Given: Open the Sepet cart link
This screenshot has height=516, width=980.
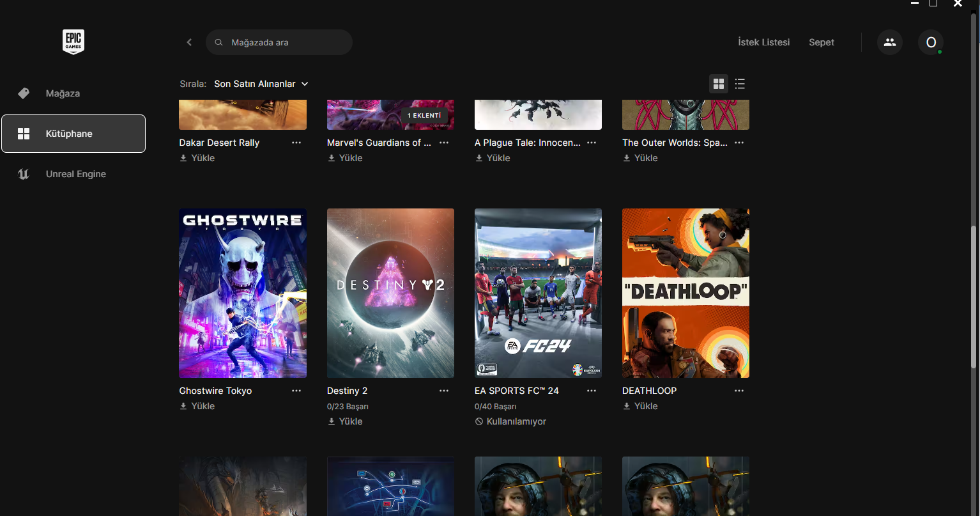Looking at the screenshot, I should (x=822, y=42).
